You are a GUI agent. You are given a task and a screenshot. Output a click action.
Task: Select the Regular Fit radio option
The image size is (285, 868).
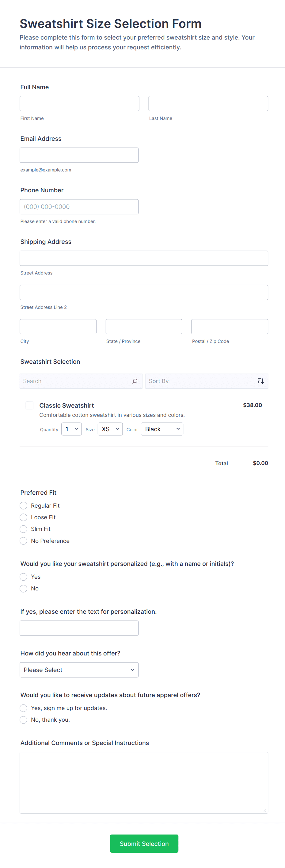tap(24, 505)
